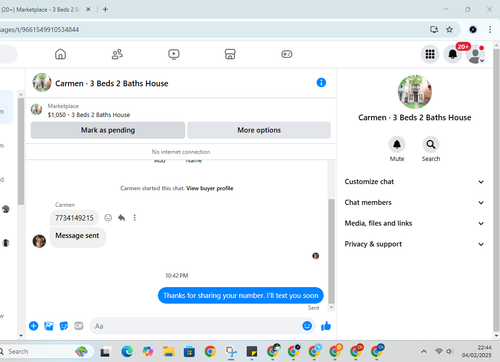
Task: Open more actions for the 7734149215 message
Action: point(135,218)
